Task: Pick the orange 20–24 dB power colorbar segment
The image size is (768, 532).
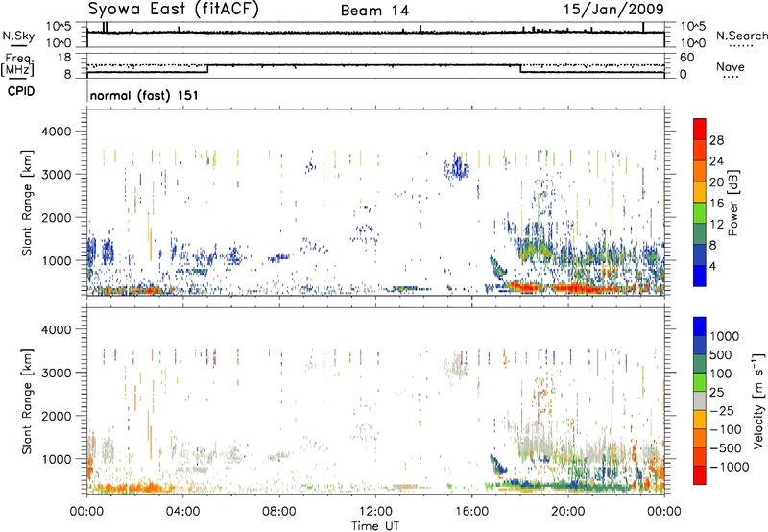Action: tap(700, 171)
